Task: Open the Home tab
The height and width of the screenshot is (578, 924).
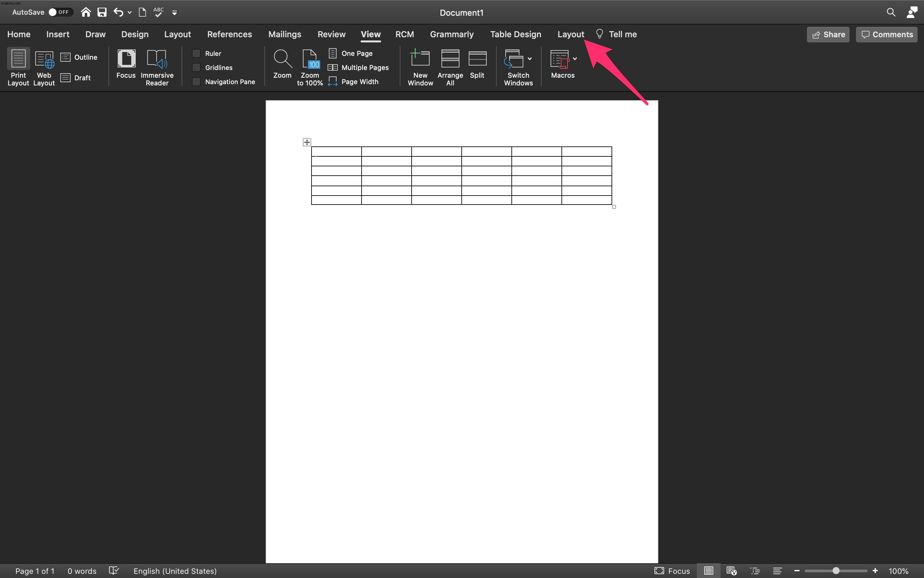Action: coord(19,34)
